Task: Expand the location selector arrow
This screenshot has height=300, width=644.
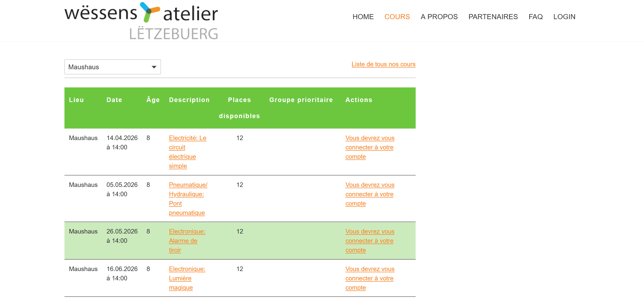Action: point(154,67)
